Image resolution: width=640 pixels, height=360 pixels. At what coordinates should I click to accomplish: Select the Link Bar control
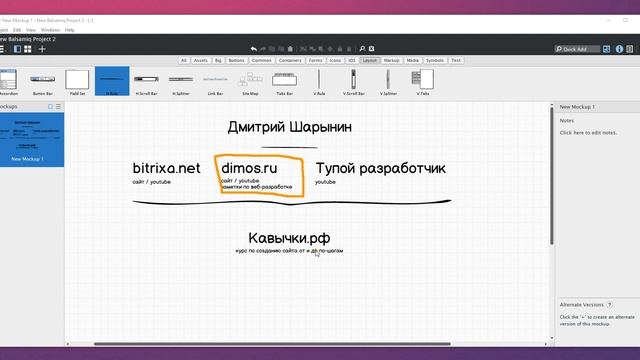215,82
